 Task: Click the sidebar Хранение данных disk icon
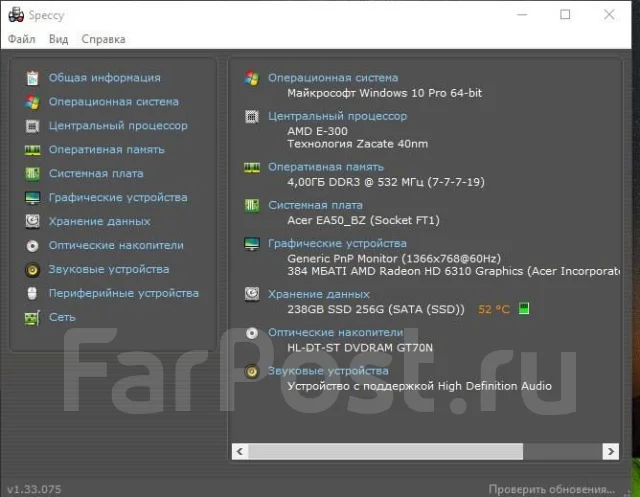(32, 222)
